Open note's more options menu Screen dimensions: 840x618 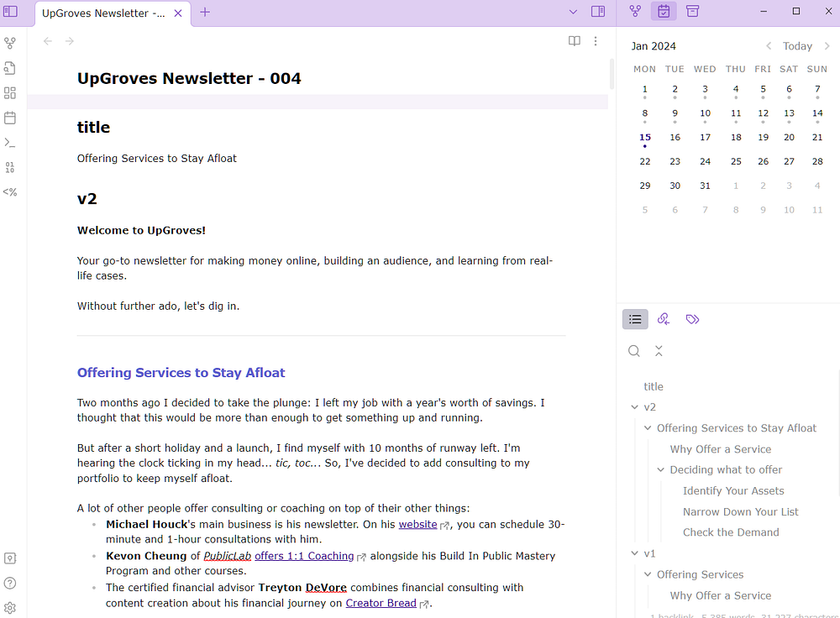point(596,41)
